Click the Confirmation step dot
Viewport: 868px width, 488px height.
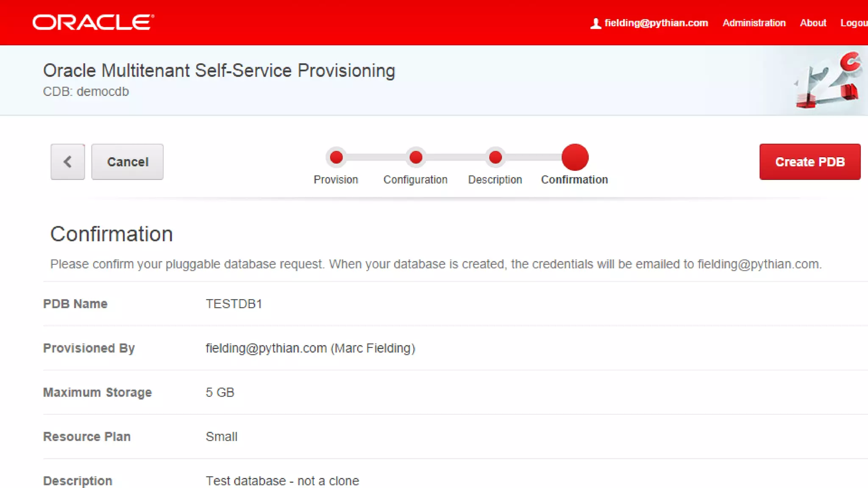click(575, 157)
